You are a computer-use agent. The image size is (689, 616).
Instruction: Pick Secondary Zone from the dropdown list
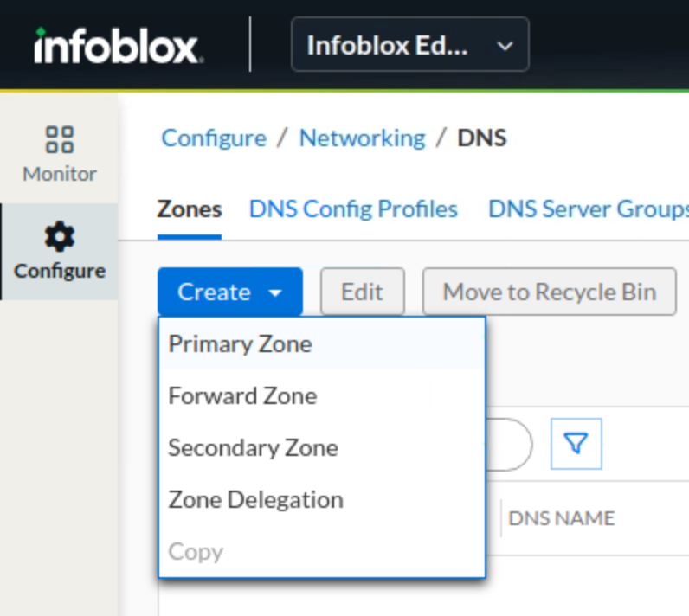click(x=253, y=448)
